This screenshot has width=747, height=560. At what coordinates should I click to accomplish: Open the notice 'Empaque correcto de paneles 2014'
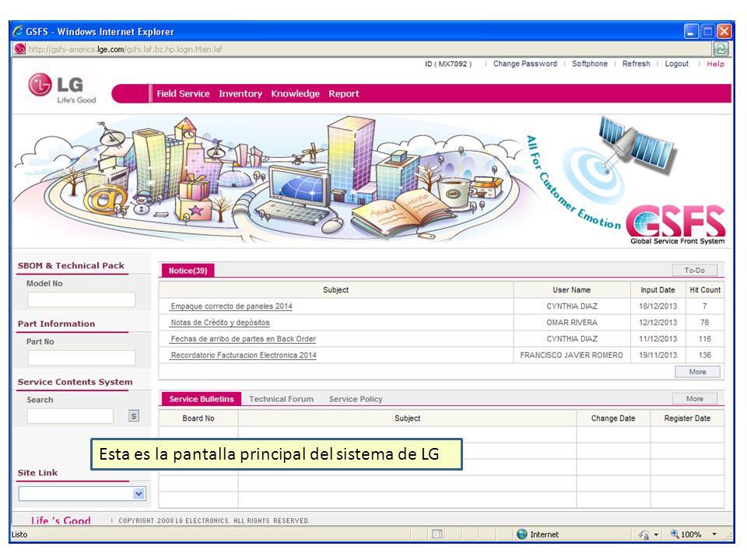click(232, 306)
